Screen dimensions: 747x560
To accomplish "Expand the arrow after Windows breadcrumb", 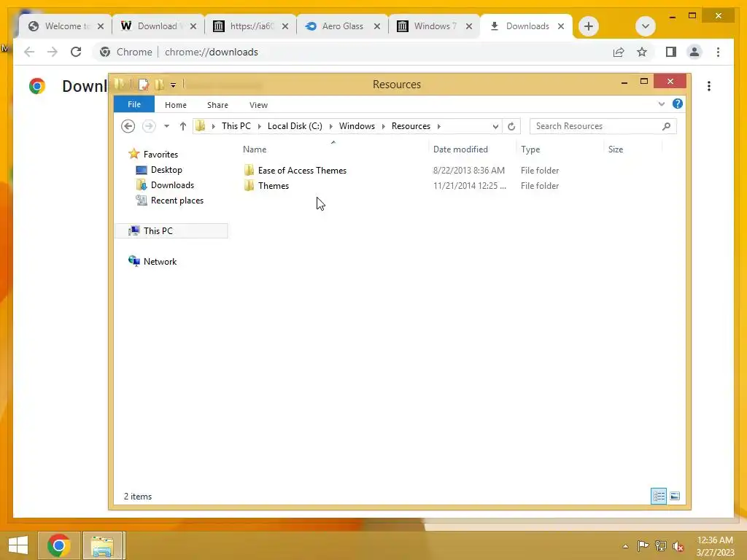I will [x=383, y=126].
